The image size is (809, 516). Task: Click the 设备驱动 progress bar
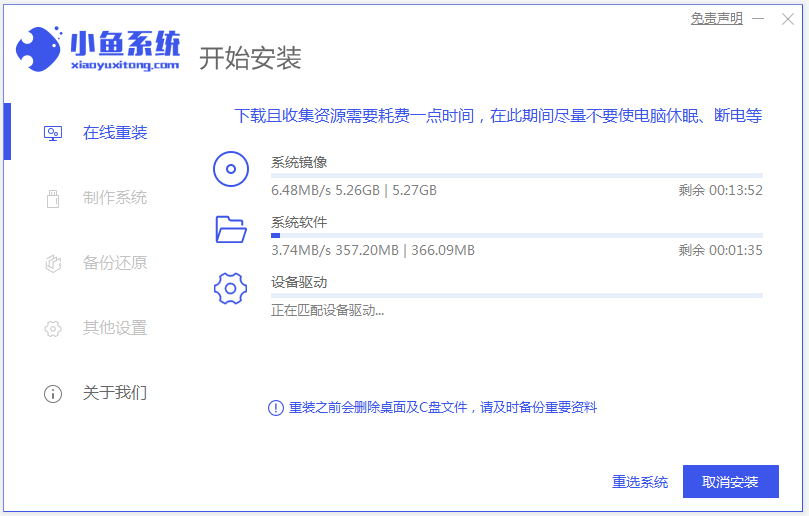tap(516, 295)
